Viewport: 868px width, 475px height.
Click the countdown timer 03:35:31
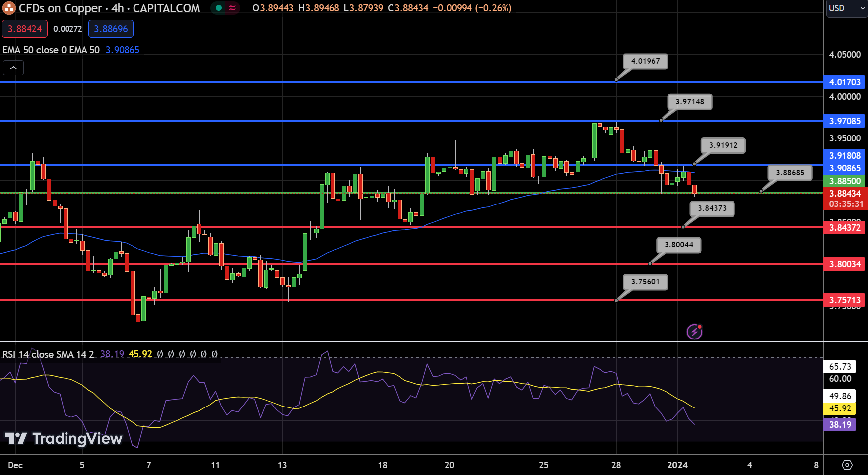pos(846,204)
